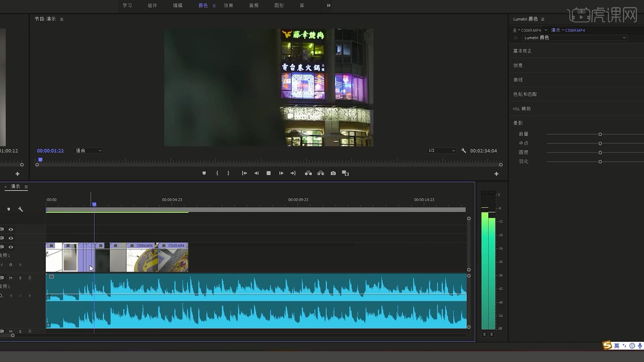Viewport: 644px width, 362px height.
Task: Switch to the 编辑 workspace
Action: coord(178,6)
